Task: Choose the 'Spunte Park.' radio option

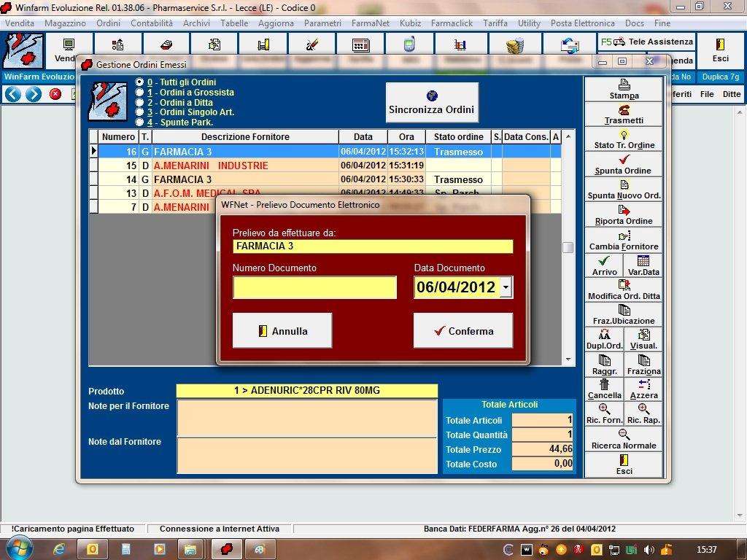Action: [140, 122]
